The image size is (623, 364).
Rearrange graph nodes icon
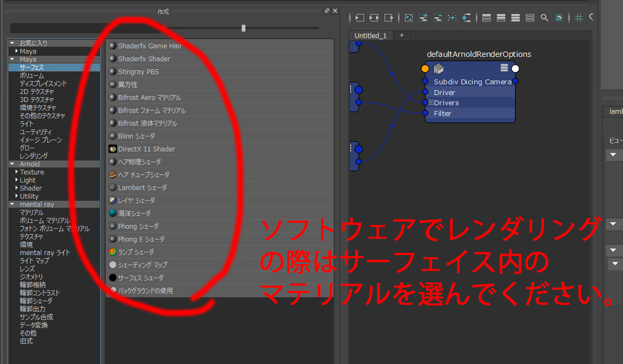452,18
